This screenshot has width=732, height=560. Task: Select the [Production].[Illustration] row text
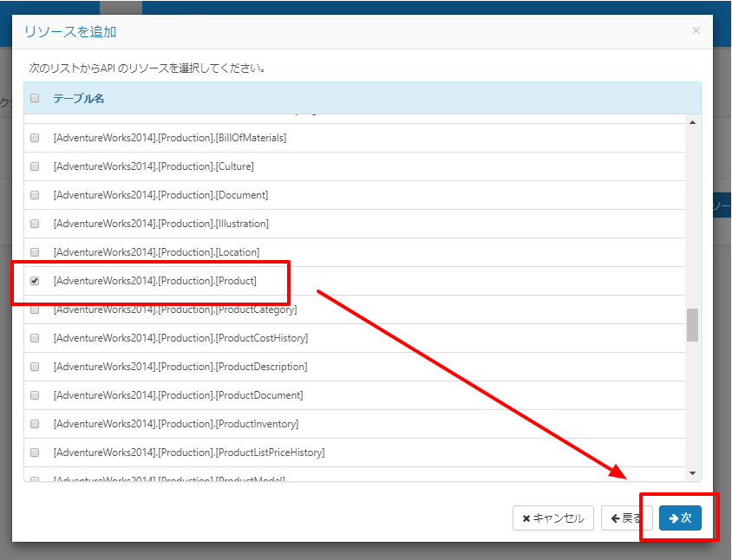pyautogui.click(x=161, y=224)
